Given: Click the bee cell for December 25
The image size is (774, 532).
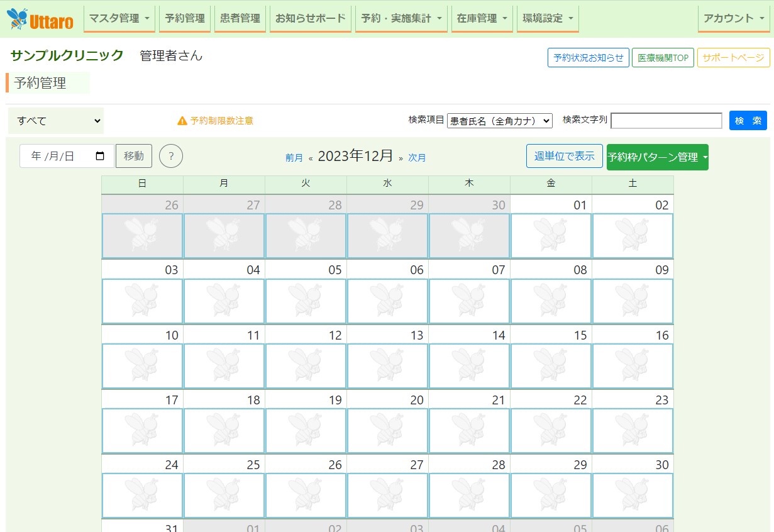Looking at the screenshot, I should click(x=224, y=496).
